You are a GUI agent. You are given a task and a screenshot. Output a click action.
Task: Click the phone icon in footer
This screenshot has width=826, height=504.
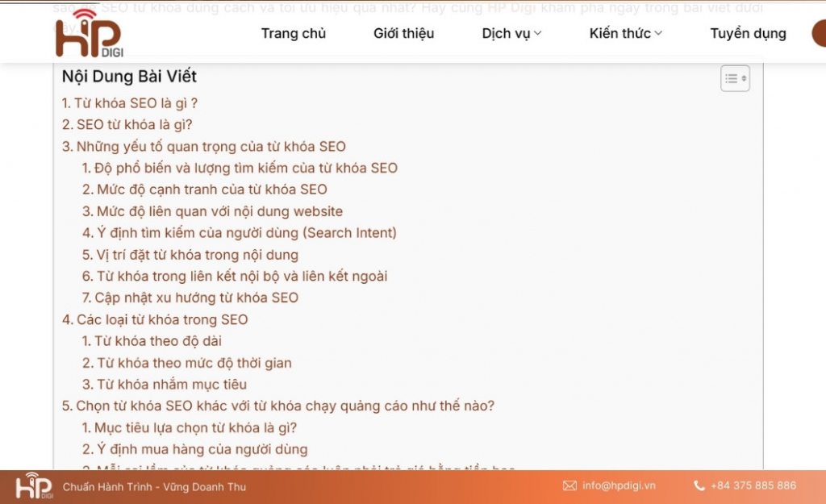coord(699,485)
